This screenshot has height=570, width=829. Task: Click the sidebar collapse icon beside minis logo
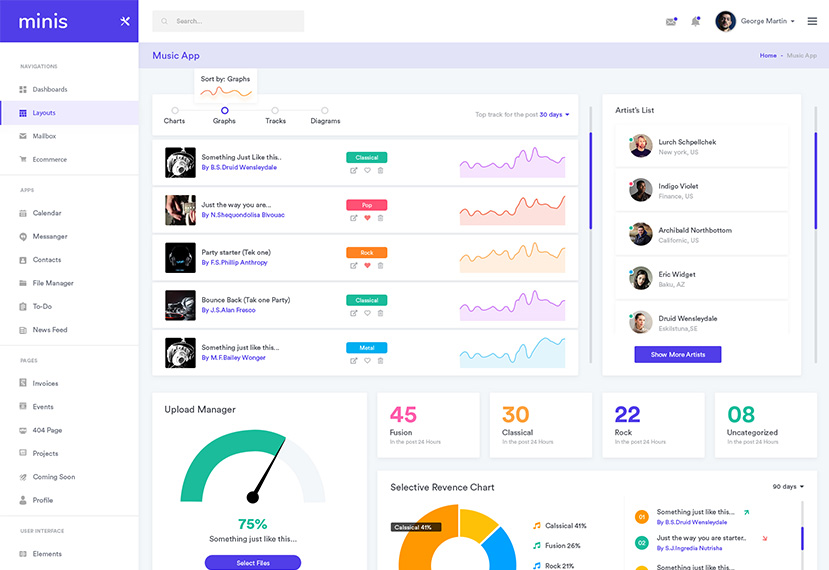[x=125, y=21]
